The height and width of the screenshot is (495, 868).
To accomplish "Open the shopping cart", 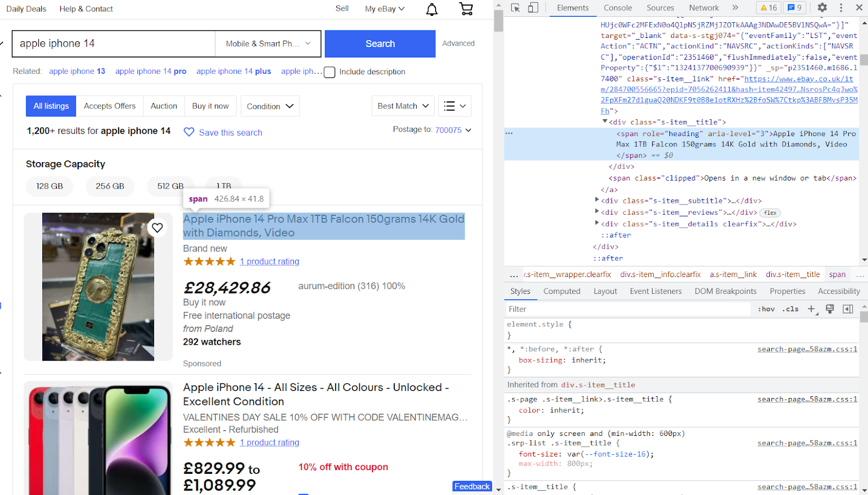I will pyautogui.click(x=466, y=9).
